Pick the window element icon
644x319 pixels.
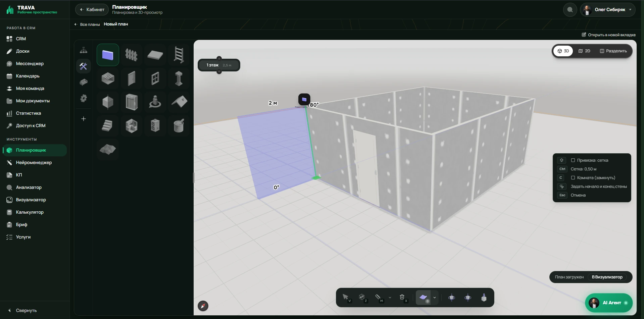tap(155, 78)
